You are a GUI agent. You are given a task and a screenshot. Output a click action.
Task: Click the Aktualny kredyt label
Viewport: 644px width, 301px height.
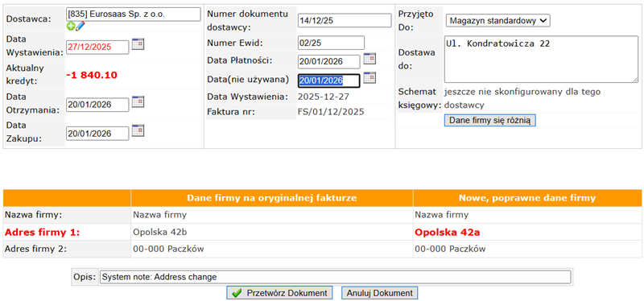tap(25, 74)
